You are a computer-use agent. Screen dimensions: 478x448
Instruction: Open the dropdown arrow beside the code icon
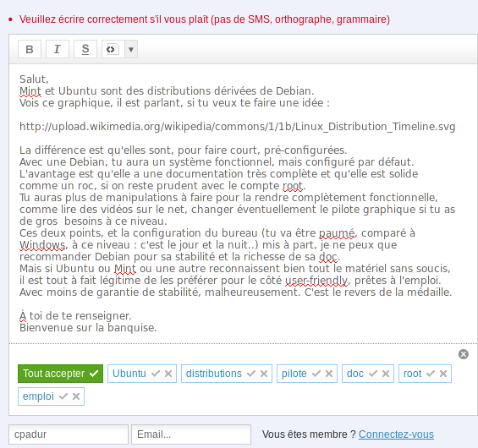[x=131, y=49]
